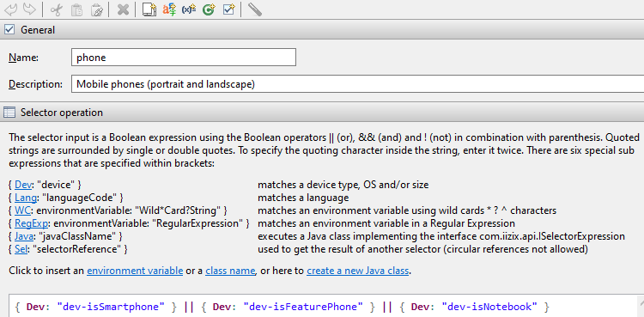Click the Paste reference clipboard-with-link icon
This screenshot has width=644, height=317.
(x=97, y=9)
